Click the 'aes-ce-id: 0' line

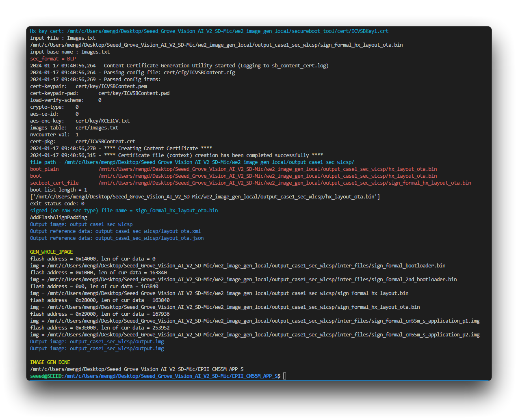click(x=54, y=114)
